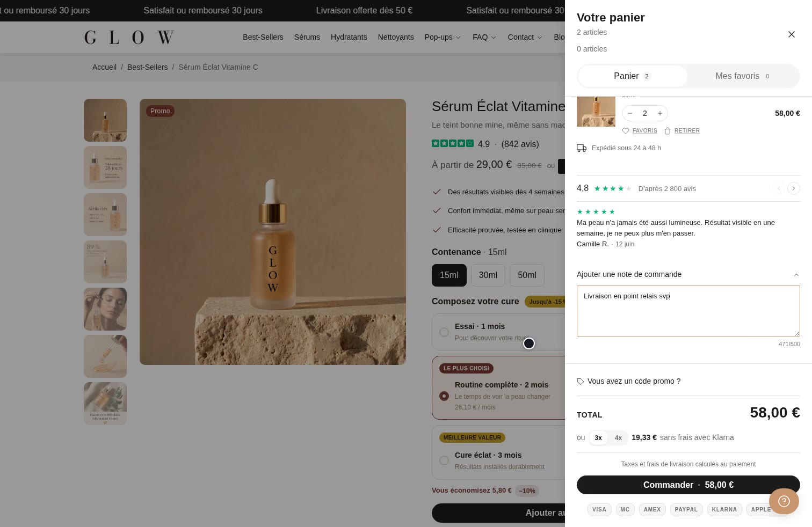Collapse the order note section chevron

[796, 275]
